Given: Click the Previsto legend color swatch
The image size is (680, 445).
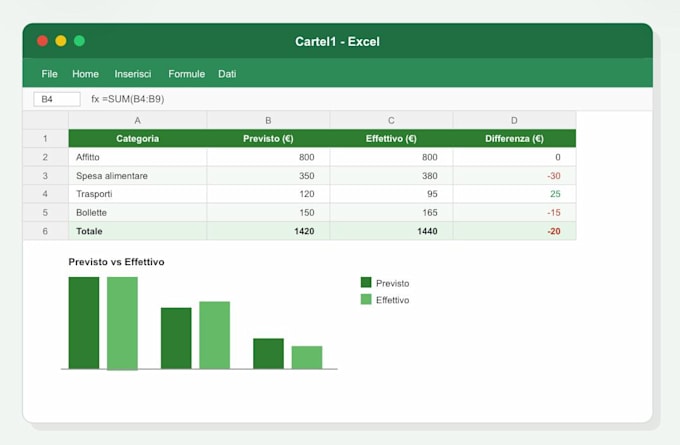Looking at the screenshot, I should tap(366, 282).
